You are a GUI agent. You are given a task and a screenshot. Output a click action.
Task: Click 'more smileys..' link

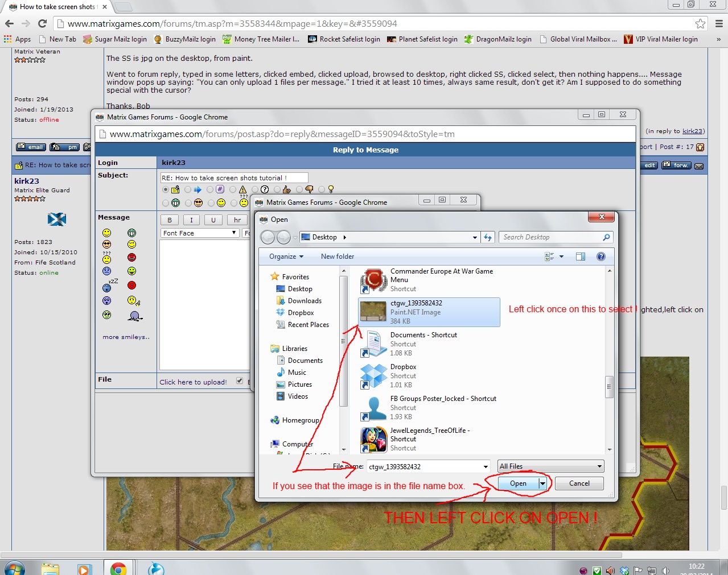point(126,337)
